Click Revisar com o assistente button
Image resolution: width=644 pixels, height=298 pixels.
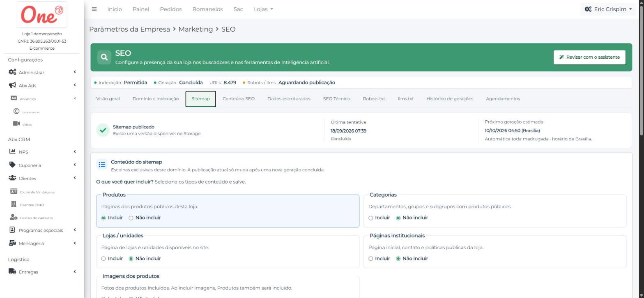589,57
